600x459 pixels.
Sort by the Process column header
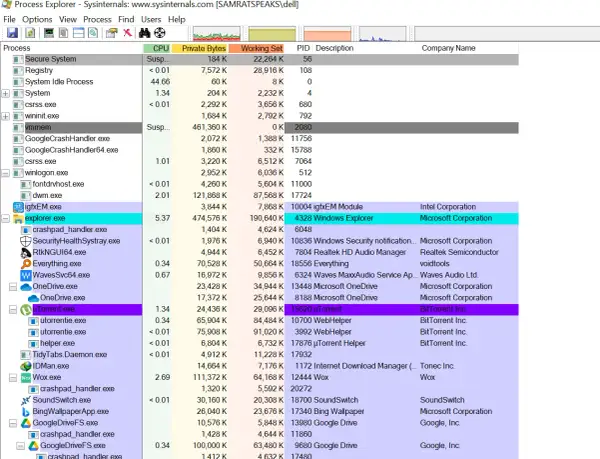tap(72, 48)
